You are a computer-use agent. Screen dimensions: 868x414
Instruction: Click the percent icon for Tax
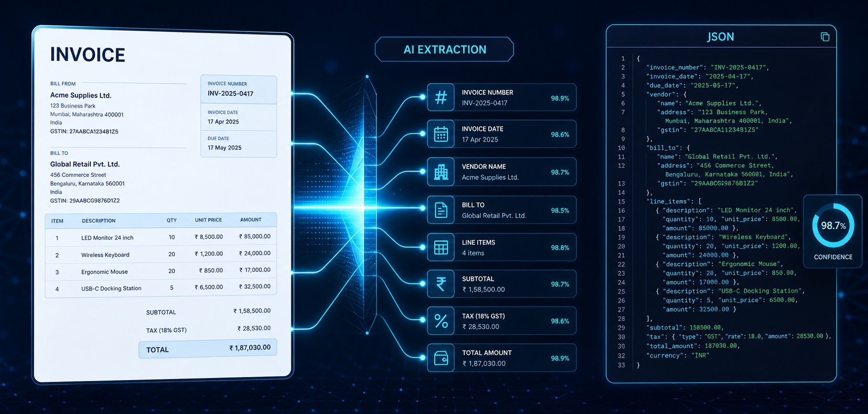click(x=441, y=321)
